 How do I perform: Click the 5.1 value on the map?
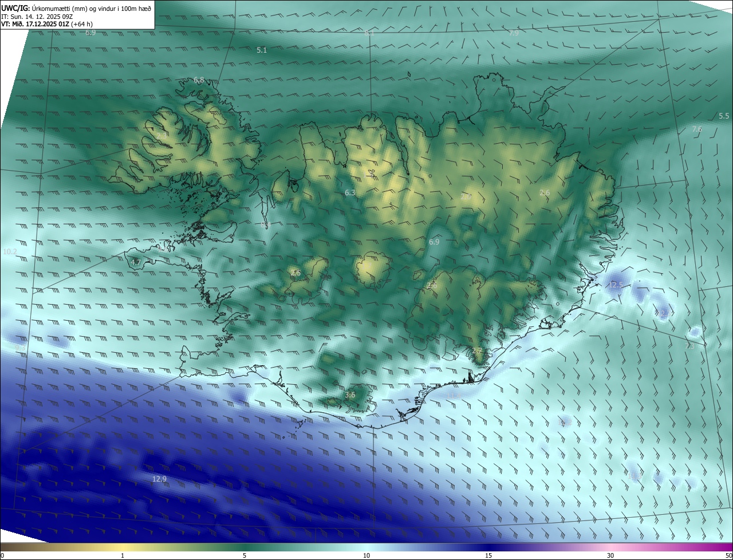click(x=262, y=50)
